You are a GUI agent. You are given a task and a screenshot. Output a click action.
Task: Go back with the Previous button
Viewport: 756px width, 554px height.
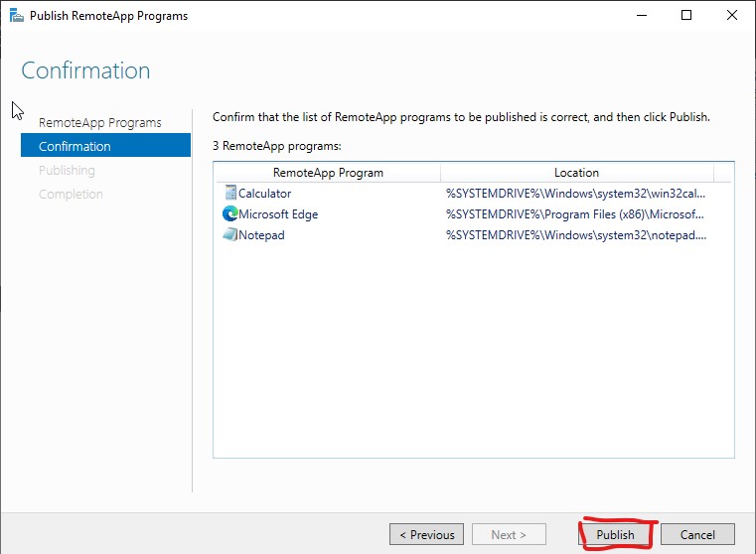tap(427, 535)
